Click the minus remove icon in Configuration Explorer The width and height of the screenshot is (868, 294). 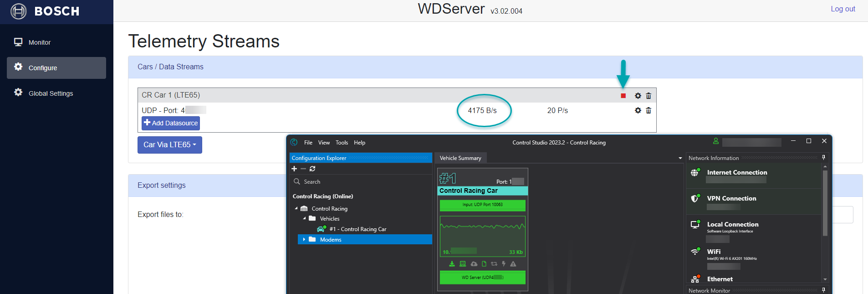(x=303, y=169)
